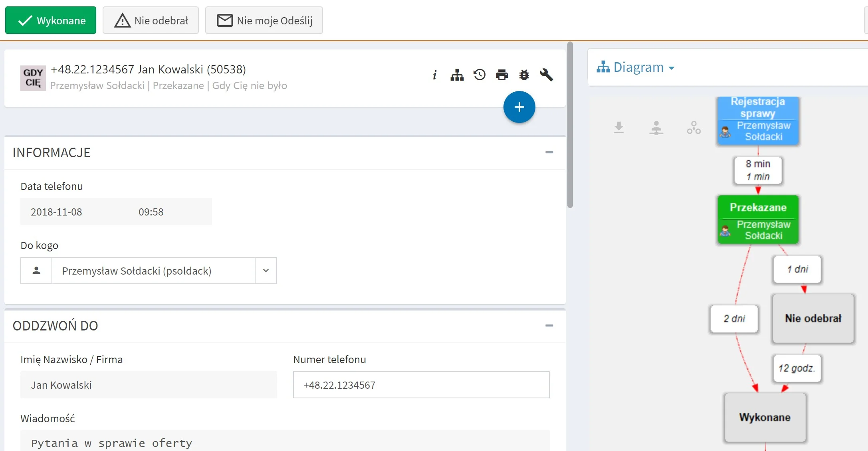Click the Imię Nazwisko field Jan Kowalski
Image resolution: width=868 pixels, height=451 pixels.
(x=149, y=385)
